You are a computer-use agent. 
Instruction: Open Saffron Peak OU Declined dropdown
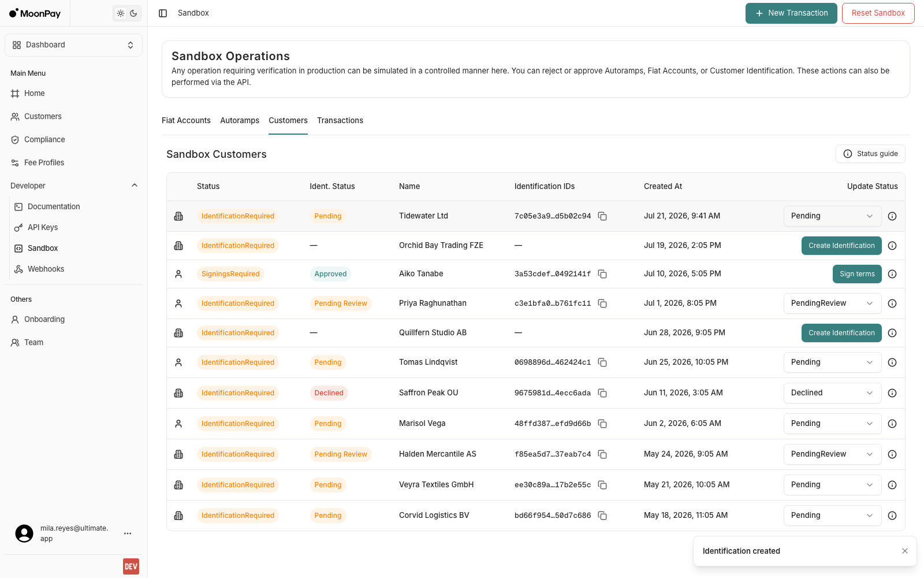[x=832, y=393]
